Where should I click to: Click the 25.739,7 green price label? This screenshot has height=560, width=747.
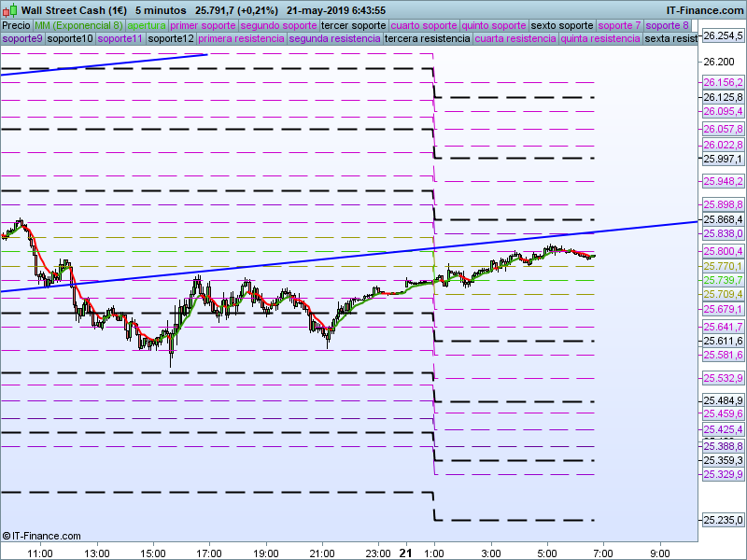click(x=723, y=280)
